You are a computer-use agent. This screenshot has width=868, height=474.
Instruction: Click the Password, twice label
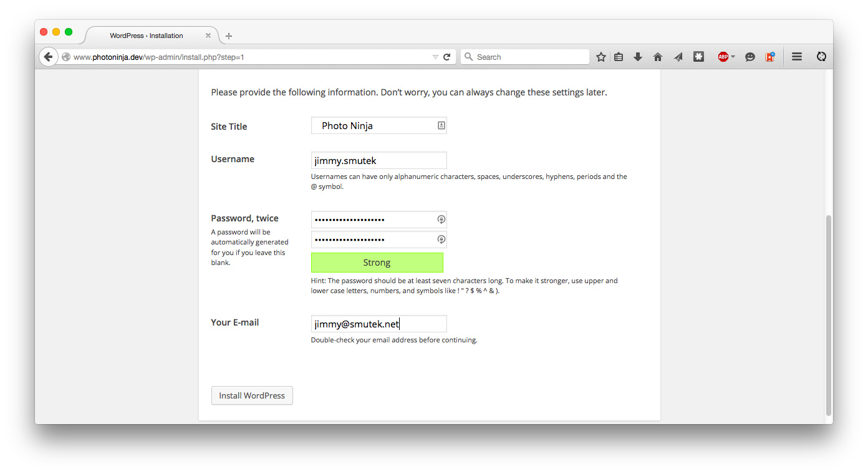pyautogui.click(x=244, y=218)
